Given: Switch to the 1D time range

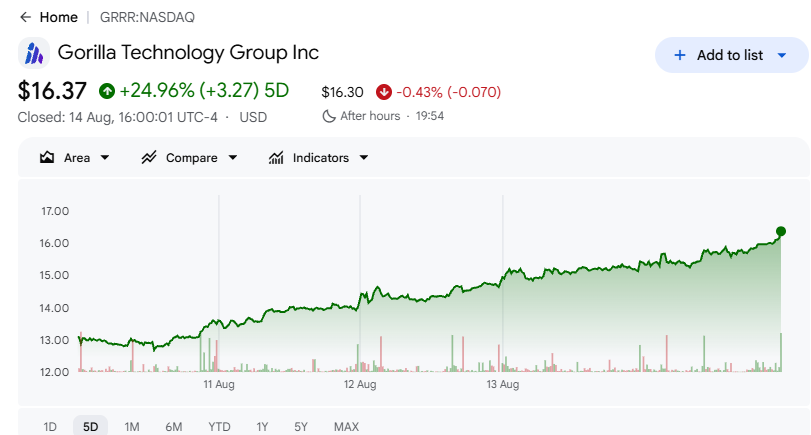Looking at the screenshot, I should [x=50, y=427].
